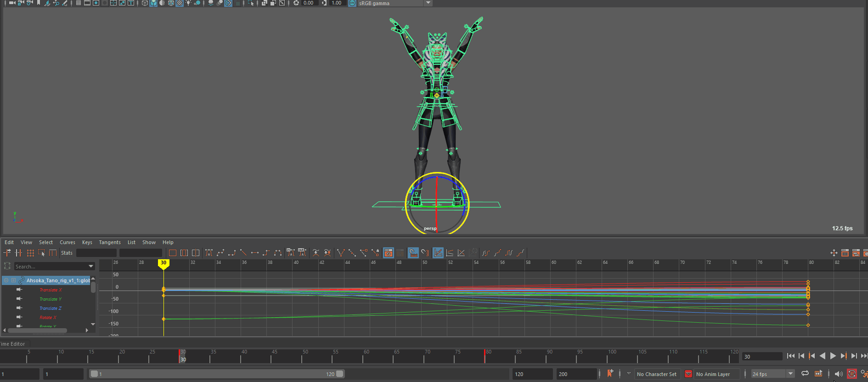Screen dimensions: 868x382
Task: Open the Curves menu
Action: [x=68, y=242]
